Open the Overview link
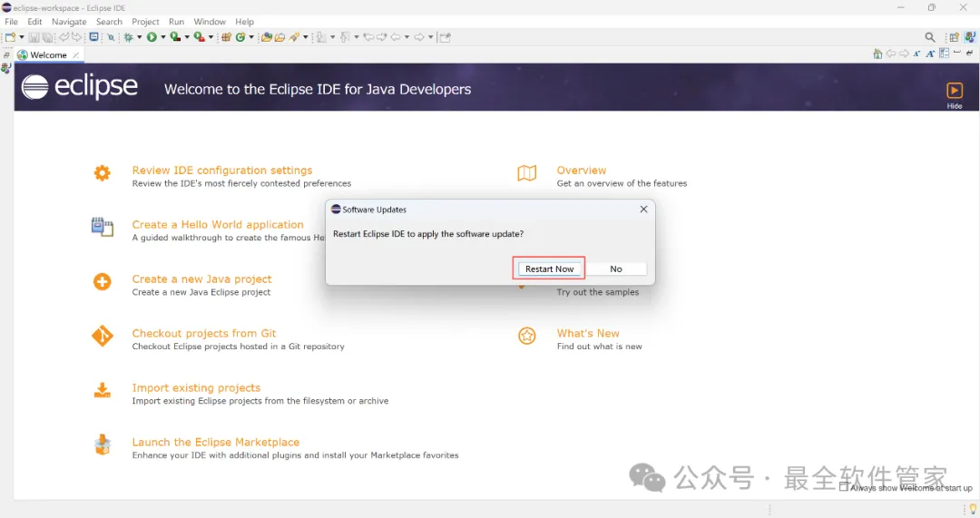The width and height of the screenshot is (980, 518). (582, 170)
